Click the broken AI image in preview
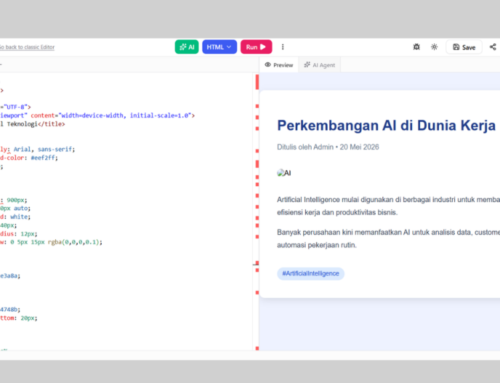500x383 pixels. 284,173
